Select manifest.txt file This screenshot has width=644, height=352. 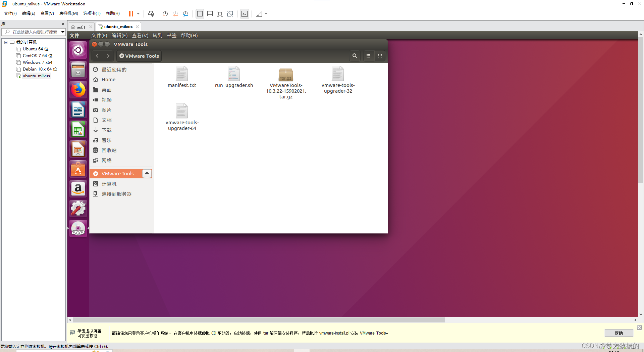(182, 77)
